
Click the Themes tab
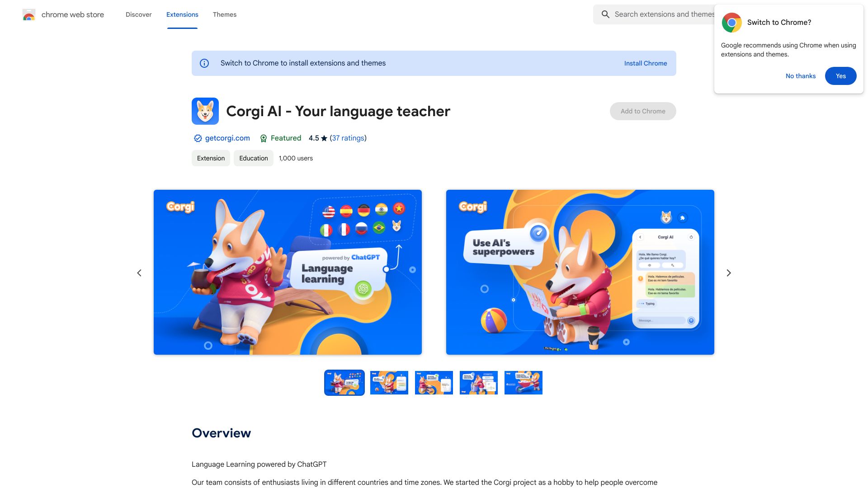click(224, 14)
